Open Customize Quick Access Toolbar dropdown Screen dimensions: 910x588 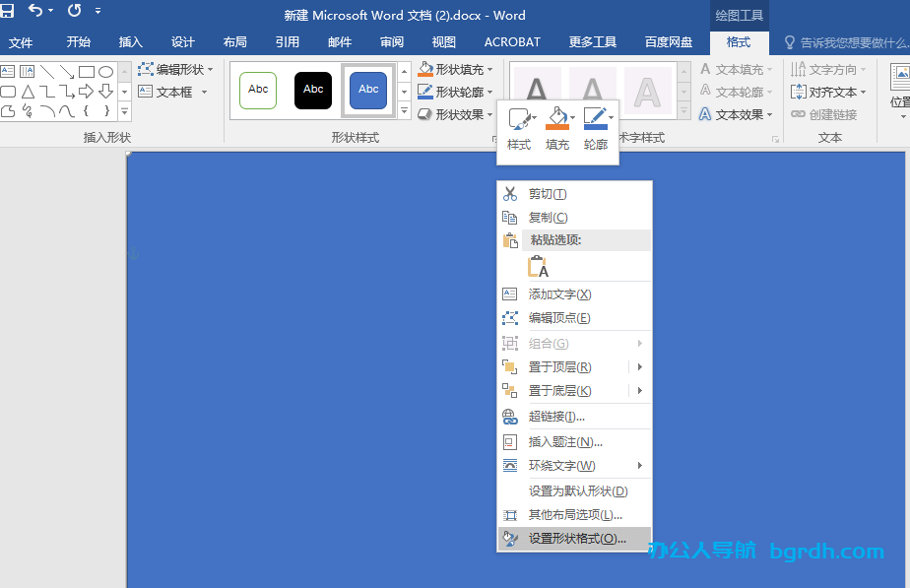97,11
